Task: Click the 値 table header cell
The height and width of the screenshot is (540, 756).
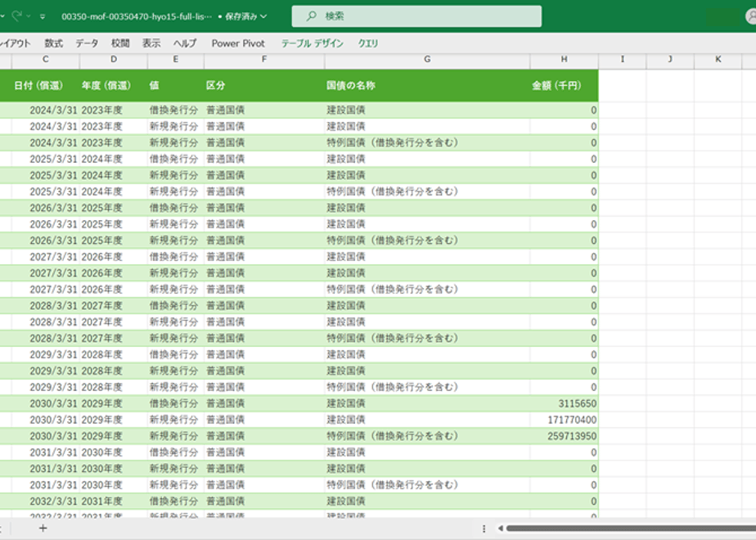Action: (x=175, y=85)
